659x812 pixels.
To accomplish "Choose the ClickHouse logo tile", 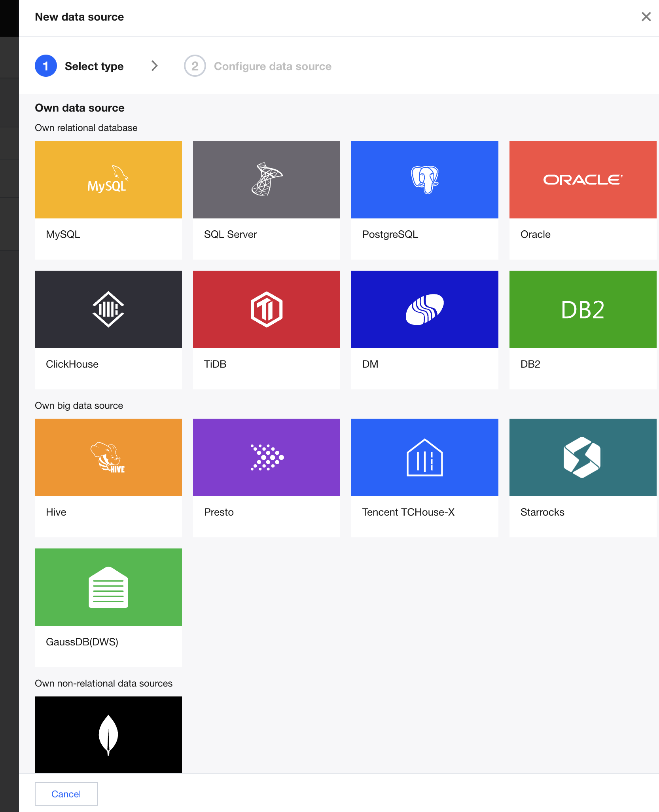I will click(x=108, y=309).
